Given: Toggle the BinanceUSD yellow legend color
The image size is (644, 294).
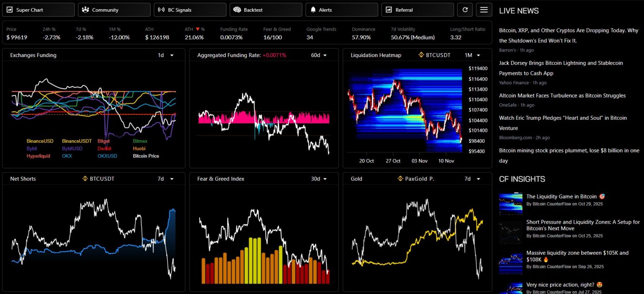Looking at the screenshot, I should point(40,141).
